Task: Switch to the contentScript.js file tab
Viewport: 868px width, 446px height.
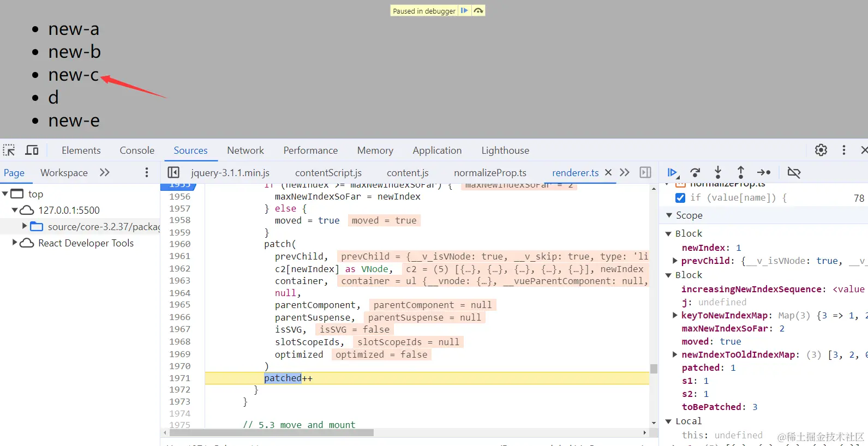Action: pos(328,172)
